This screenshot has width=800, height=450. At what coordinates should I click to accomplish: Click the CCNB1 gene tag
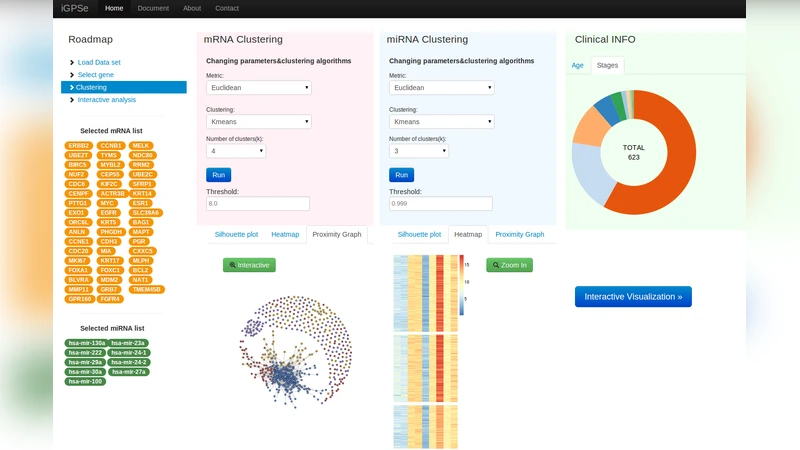[111, 146]
